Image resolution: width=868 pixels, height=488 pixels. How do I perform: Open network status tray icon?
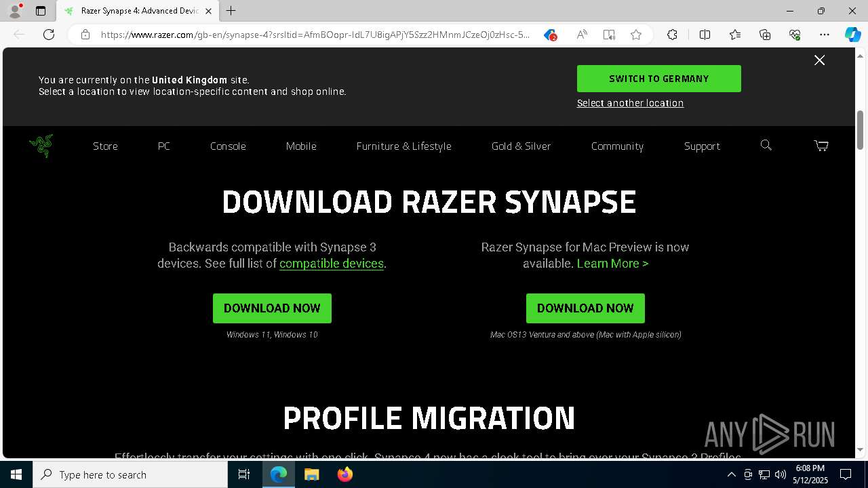764,474
